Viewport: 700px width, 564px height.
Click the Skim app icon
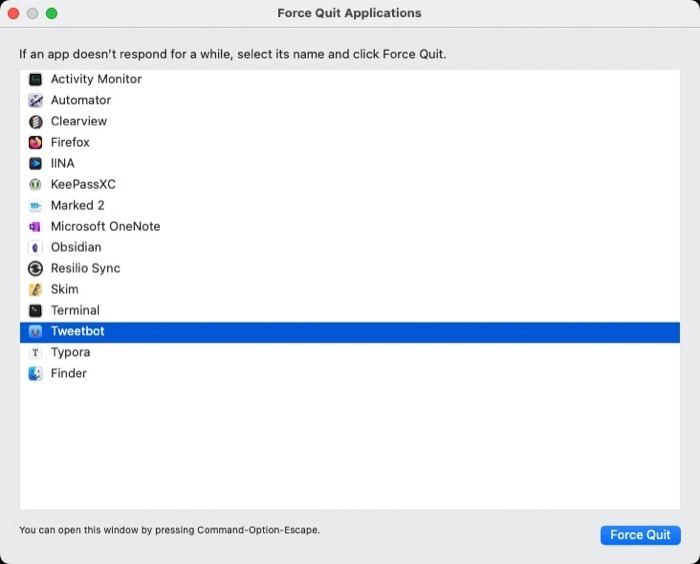click(x=35, y=289)
